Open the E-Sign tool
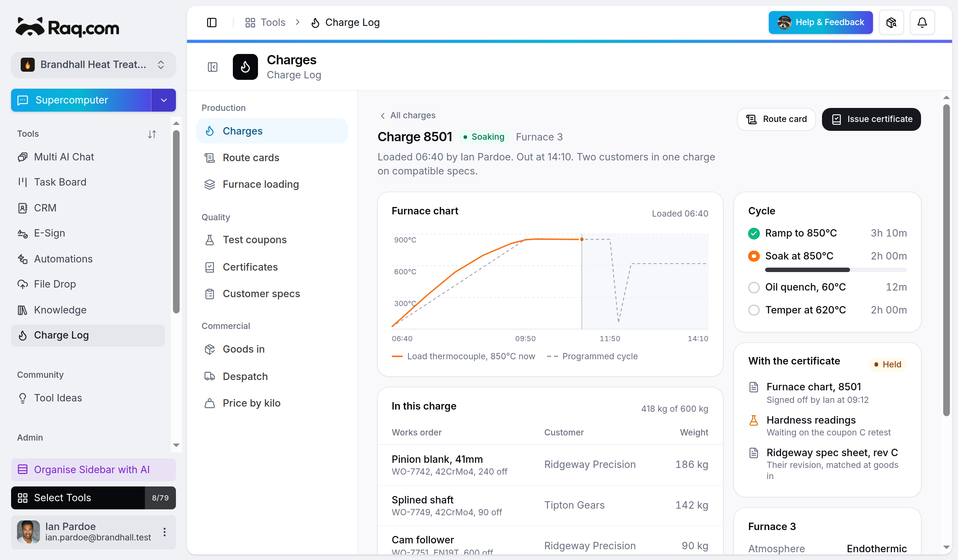 click(x=88, y=233)
